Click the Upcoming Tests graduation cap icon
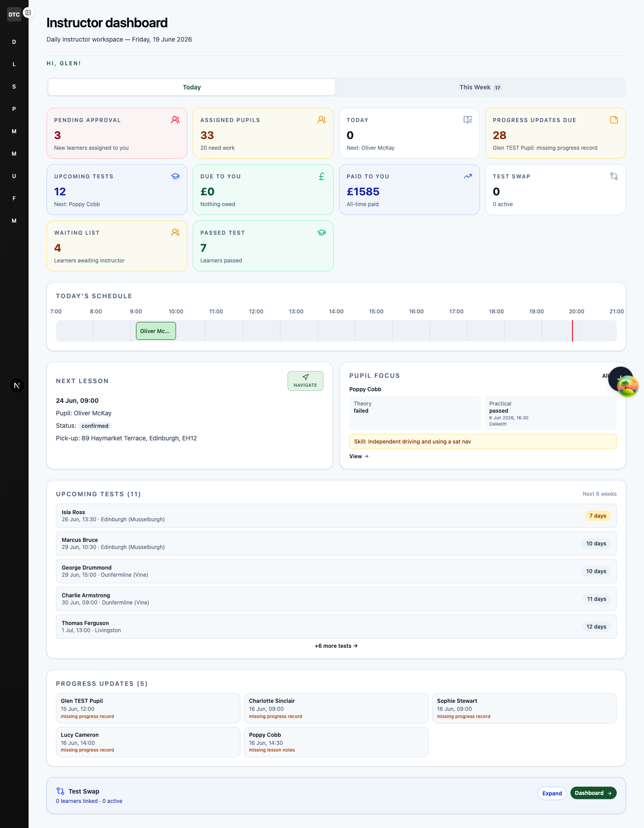 point(175,176)
